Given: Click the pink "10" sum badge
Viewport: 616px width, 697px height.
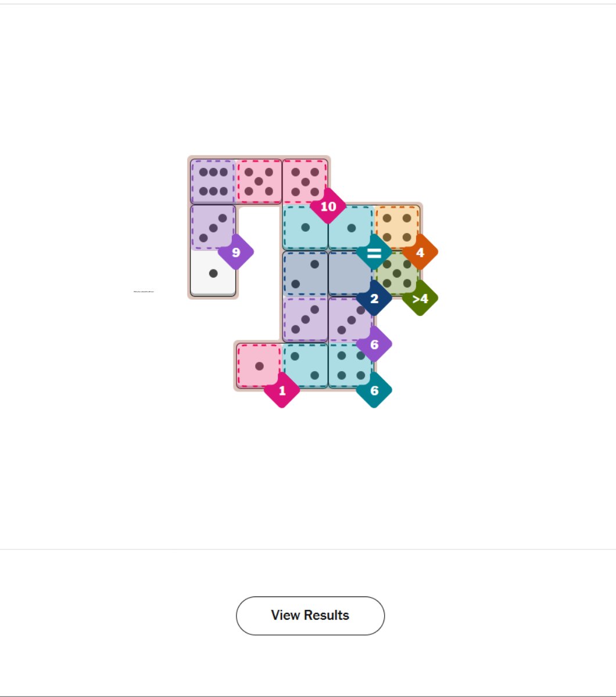Looking at the screenshot, I should [x=328, y=206].
